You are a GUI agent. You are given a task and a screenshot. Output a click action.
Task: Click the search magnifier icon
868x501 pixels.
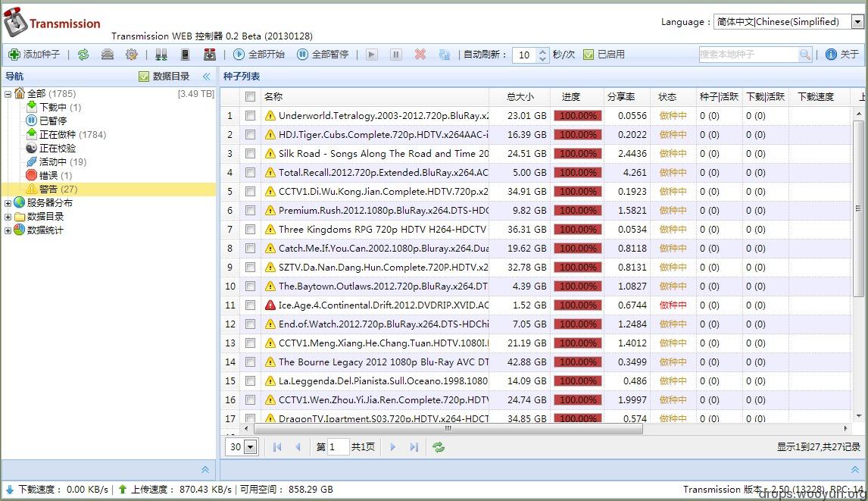point(804,55)
